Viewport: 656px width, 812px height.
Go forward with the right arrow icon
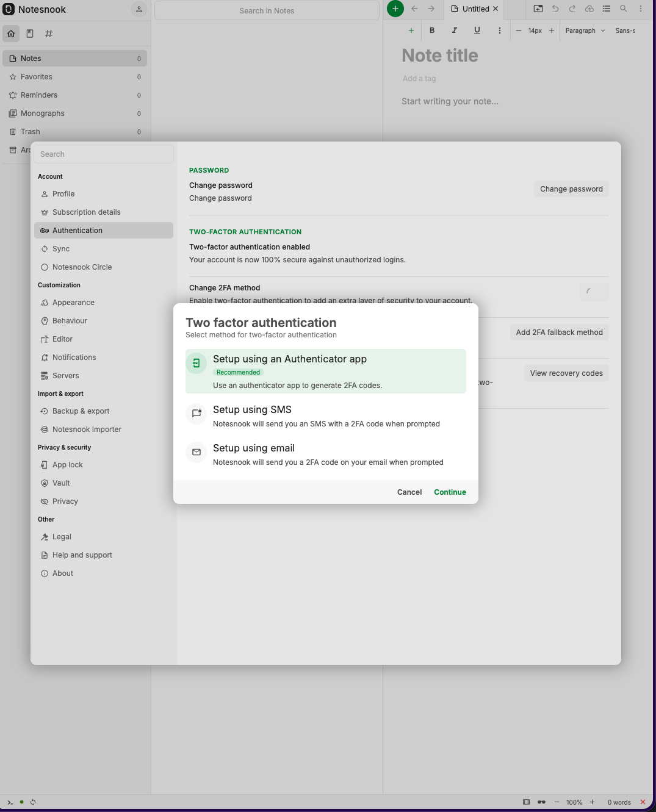(431, 9)
